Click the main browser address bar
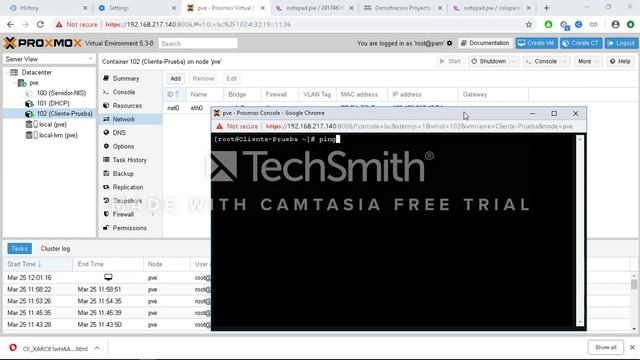The image size is (640, 360). click(286, 24)
